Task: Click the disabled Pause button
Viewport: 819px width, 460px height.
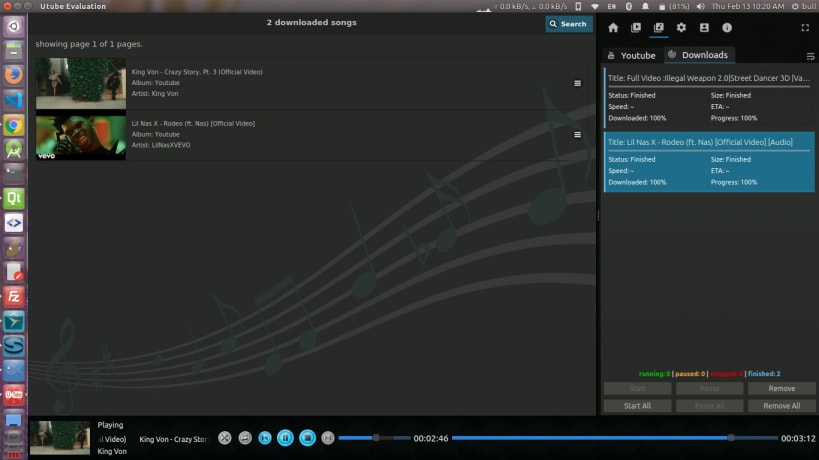Action: [709, 388]
